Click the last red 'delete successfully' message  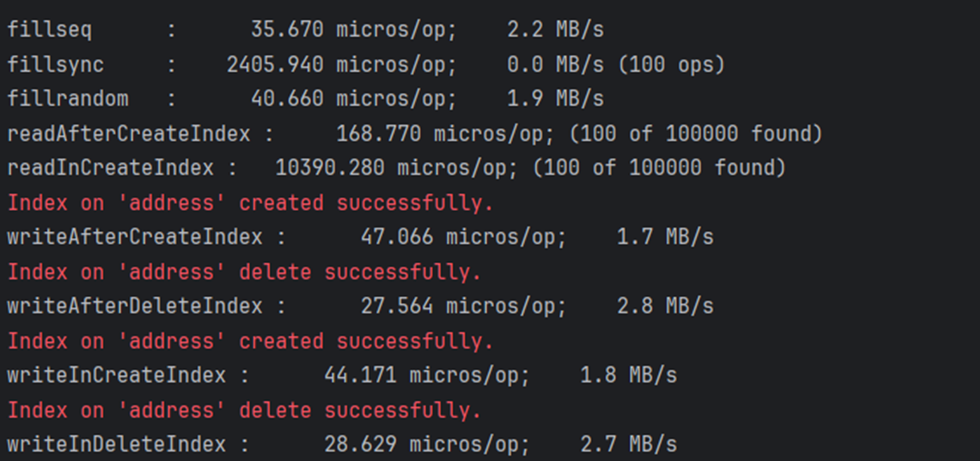[245, 411]
